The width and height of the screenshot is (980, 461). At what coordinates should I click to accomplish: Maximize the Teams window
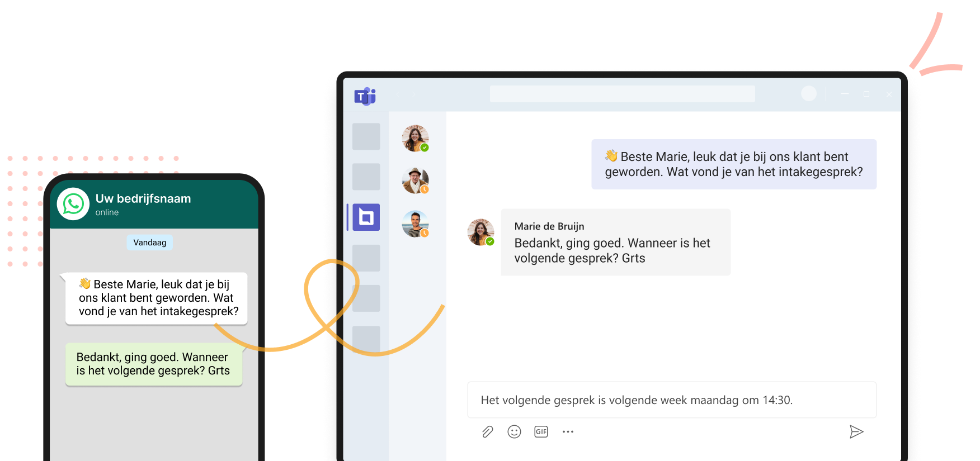pyautogui.click(x=866, y=94)
